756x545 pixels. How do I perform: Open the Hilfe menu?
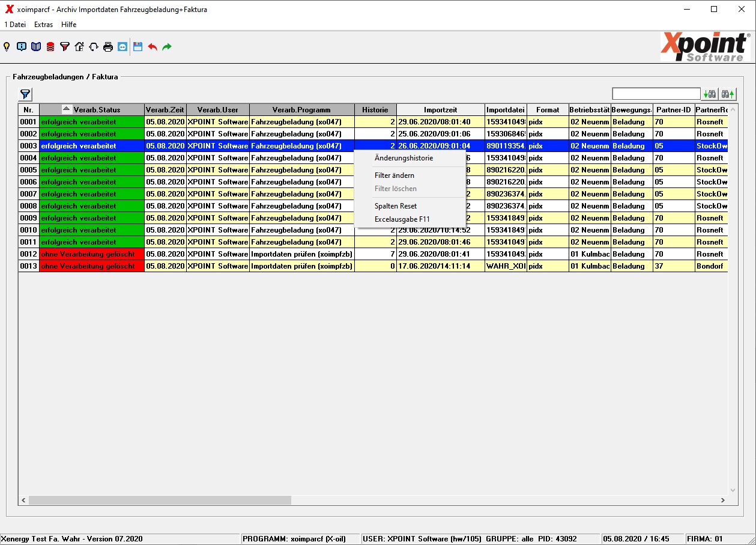68,25
